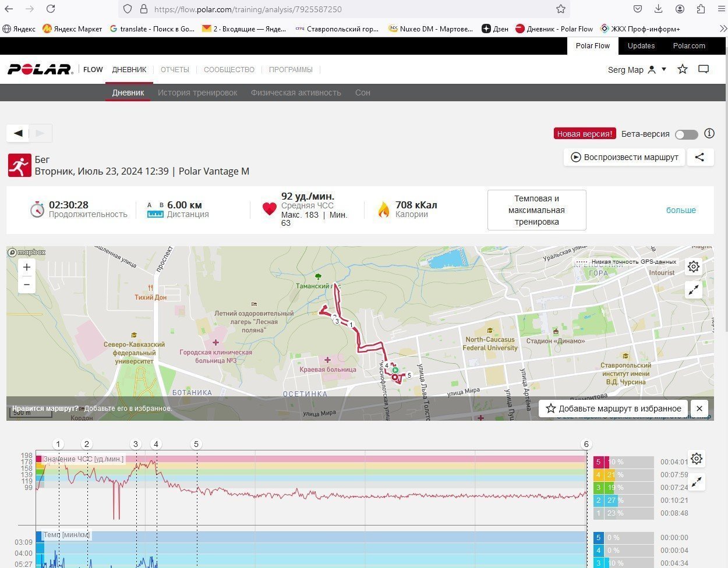This screenshot has width=728, height=568.
Task: Select the Дневник sub-tab
Action: tap(128, 93)
